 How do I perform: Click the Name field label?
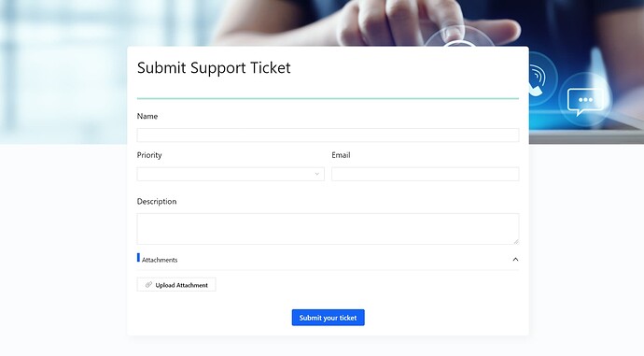click(x=147, y=116)
